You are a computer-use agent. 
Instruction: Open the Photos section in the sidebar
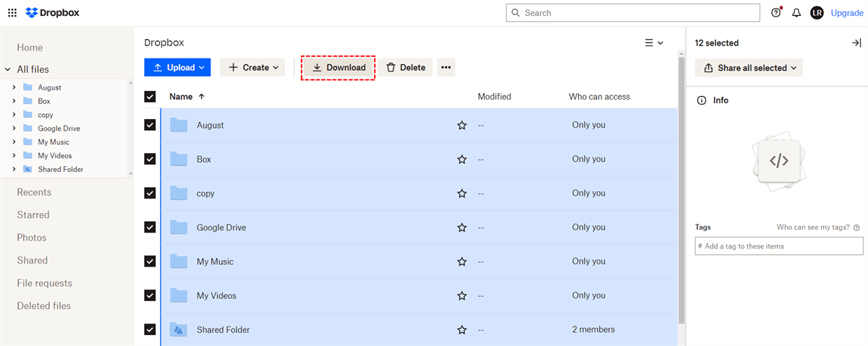pos(32,238)
